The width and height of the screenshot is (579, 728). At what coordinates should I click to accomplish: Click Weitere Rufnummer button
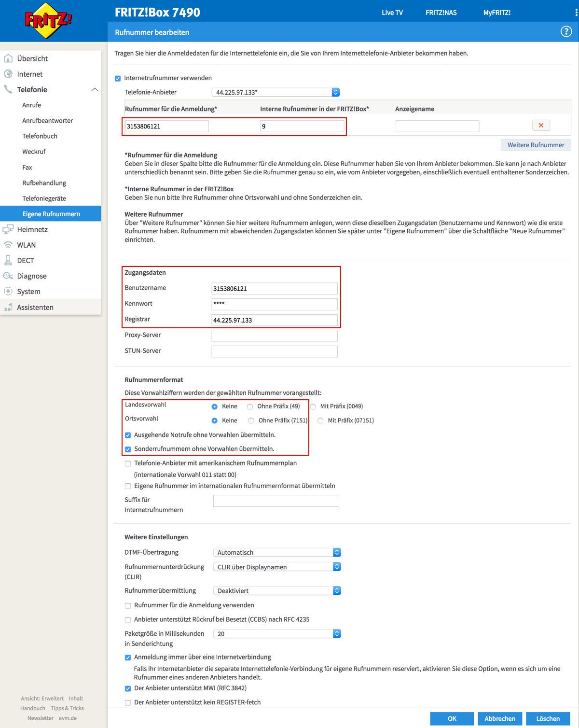pos(536,145)
